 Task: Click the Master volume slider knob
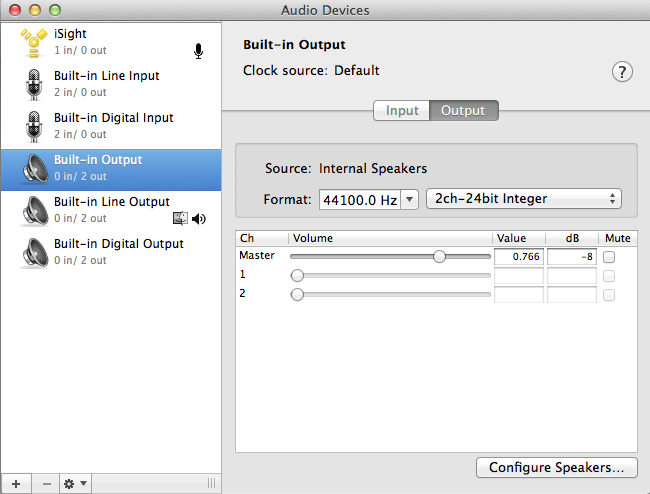[439, 257]
